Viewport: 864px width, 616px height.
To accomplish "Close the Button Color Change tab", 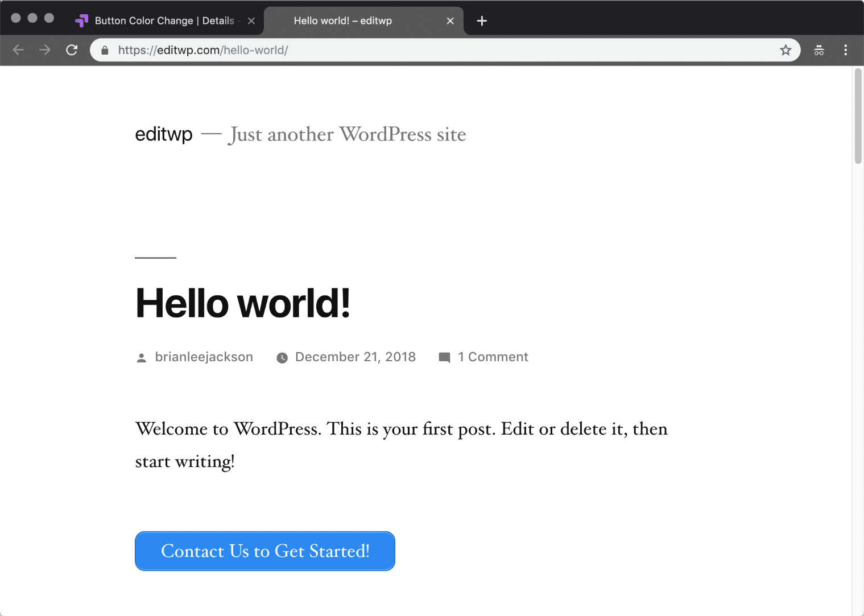I will click(x=251, y=21).
